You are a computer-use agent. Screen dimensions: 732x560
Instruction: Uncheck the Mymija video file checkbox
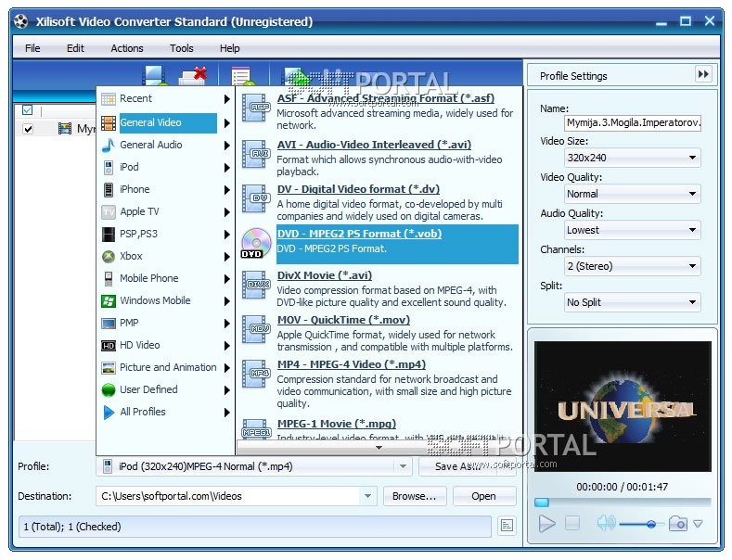28,129
